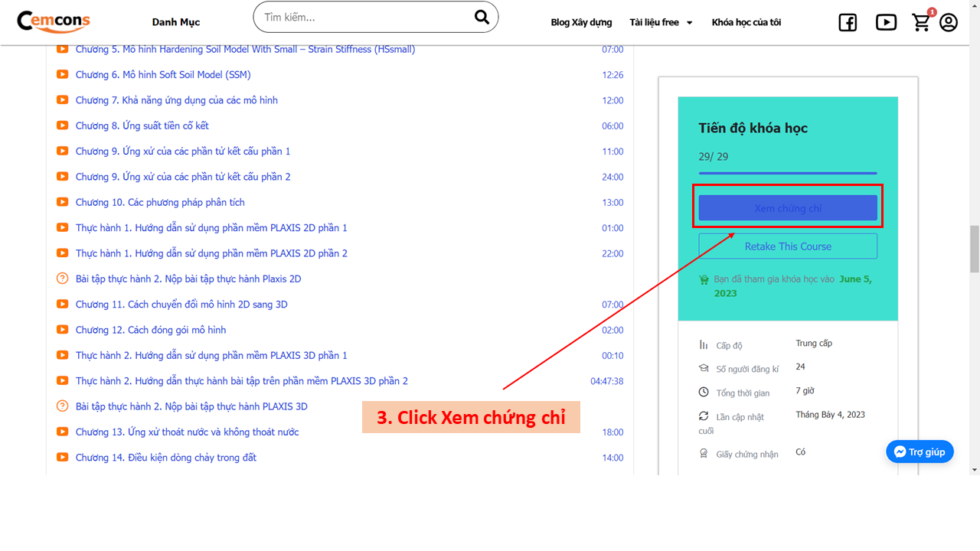Click into the Tìm kiếm search field
980x551 pixels.
(360, 17)
